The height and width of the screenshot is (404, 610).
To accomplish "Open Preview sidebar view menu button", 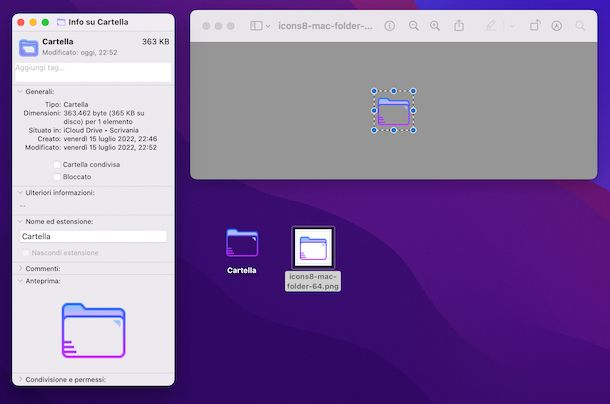I will (x=260, y=26).
